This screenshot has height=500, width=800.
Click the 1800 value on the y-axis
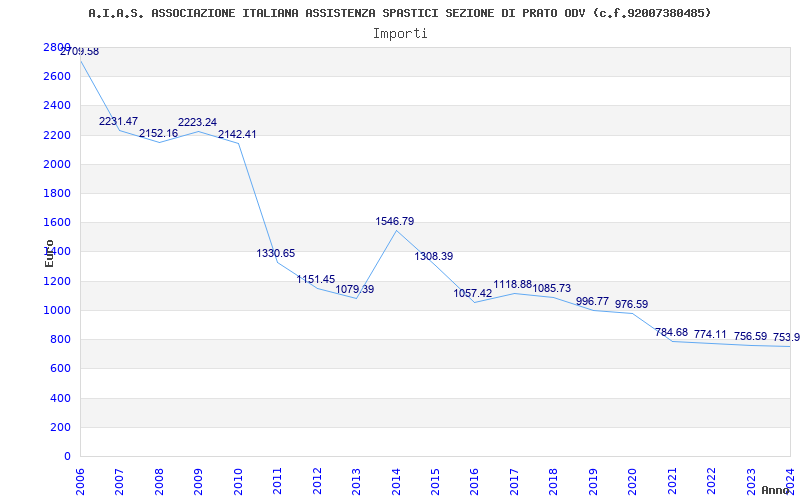(57, 193)
